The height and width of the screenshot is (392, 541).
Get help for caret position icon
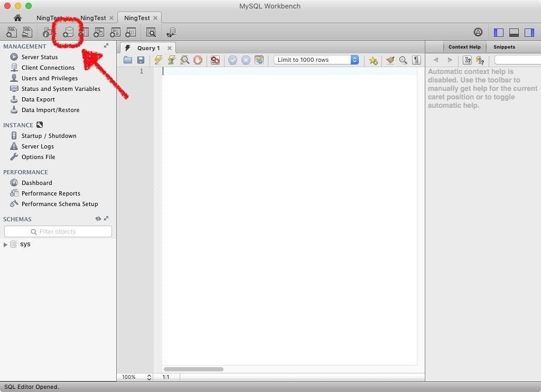tap(467, 60)
